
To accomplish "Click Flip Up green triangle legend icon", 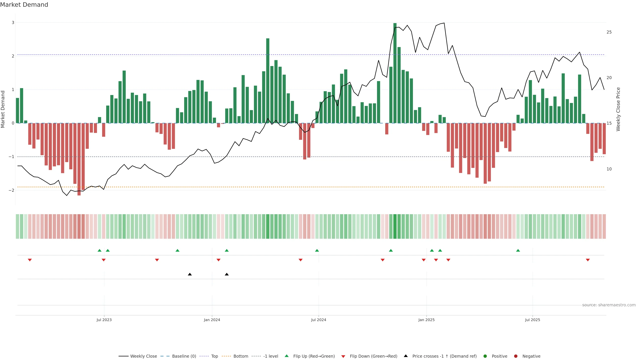I will point(287,356).
